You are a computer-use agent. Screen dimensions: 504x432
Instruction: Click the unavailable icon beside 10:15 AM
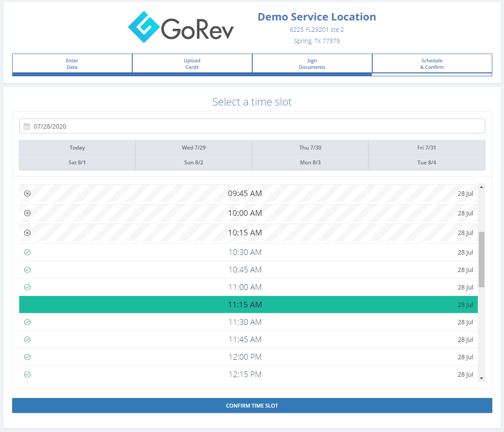coord(27,232)
